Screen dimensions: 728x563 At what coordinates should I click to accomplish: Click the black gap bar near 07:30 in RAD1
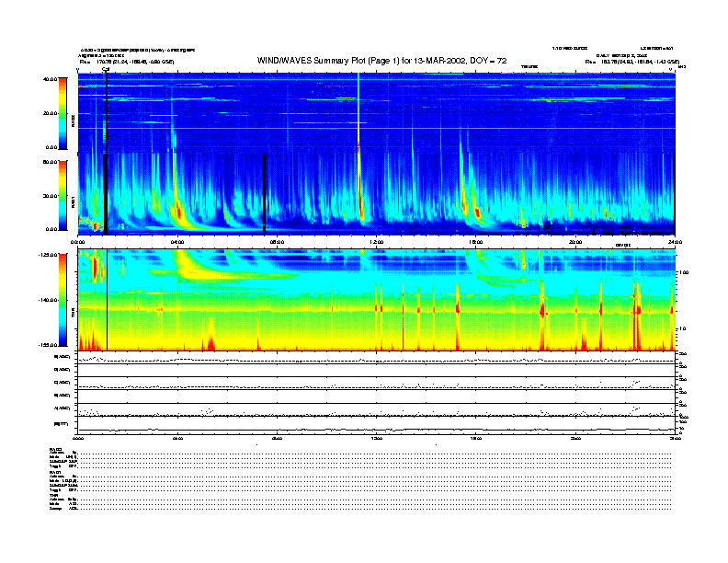click(x=265, y=194)
